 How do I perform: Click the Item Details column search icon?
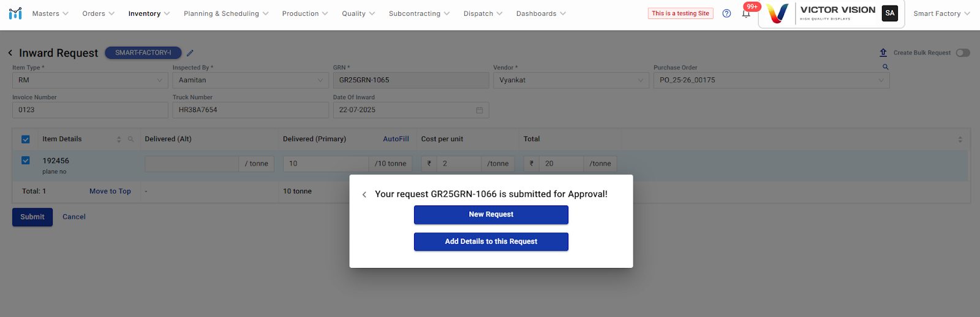click(x=130, y=140)
